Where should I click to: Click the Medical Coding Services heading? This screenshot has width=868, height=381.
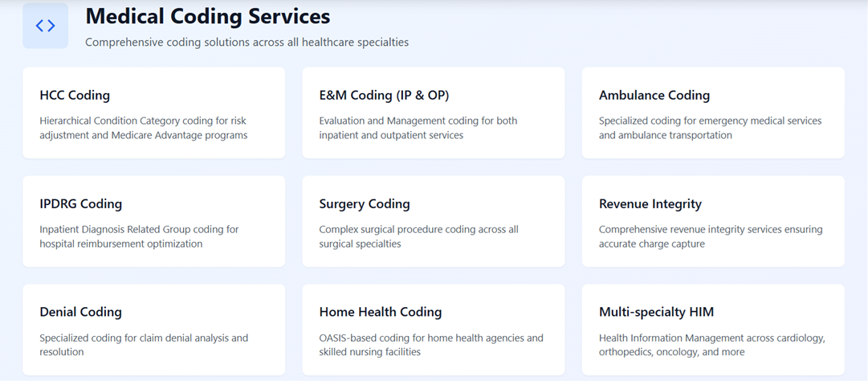(x=208, y=17)
